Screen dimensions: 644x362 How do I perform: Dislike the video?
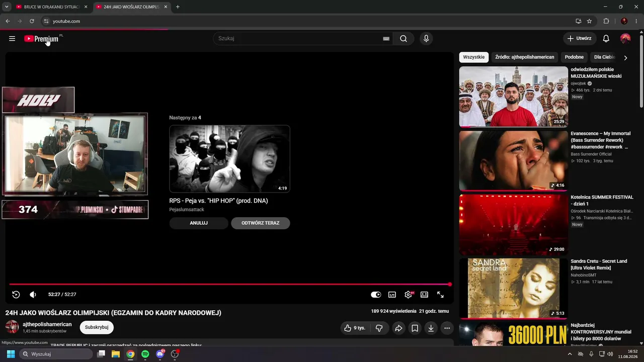point(379,328)
